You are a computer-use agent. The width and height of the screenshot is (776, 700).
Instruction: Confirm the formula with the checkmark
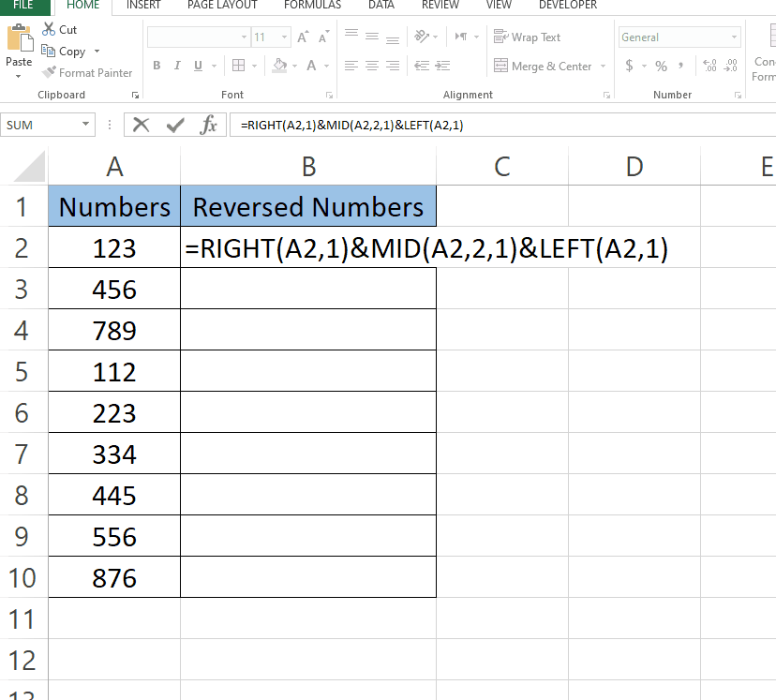174,124
